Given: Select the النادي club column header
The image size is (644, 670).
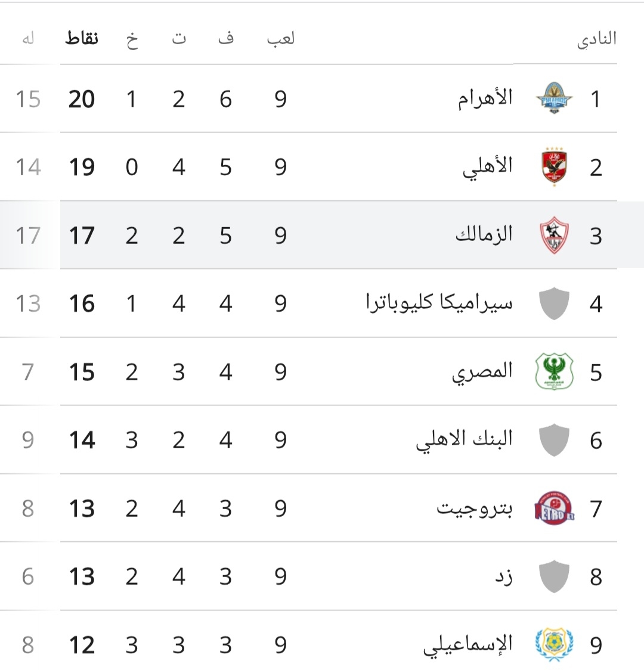Looking at the screenshot, I should (596, 39).
